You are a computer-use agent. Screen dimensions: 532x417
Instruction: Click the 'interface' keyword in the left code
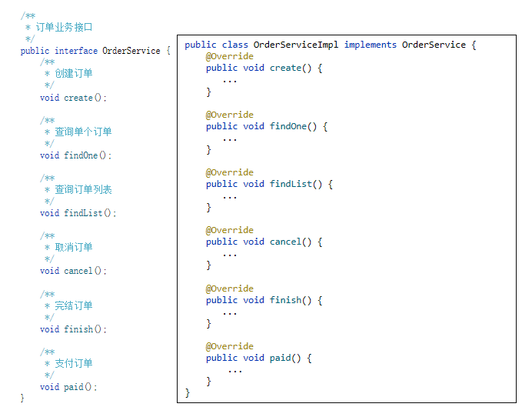point(76,51)
